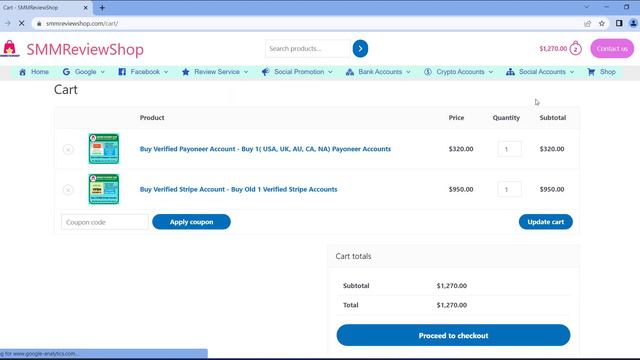Open Buy Verified Stripe Account product link
This screenshot has width=640, height=360.
[x=238, y=189]
